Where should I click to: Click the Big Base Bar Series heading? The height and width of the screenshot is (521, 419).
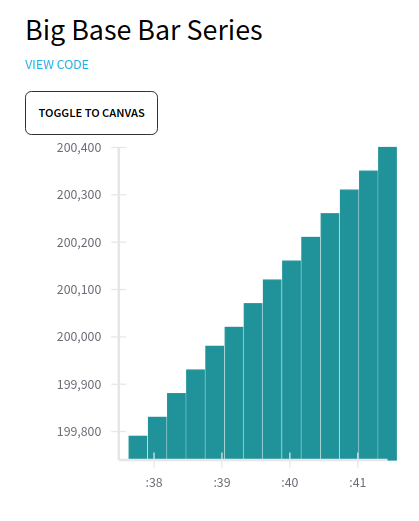coord(144,31)
